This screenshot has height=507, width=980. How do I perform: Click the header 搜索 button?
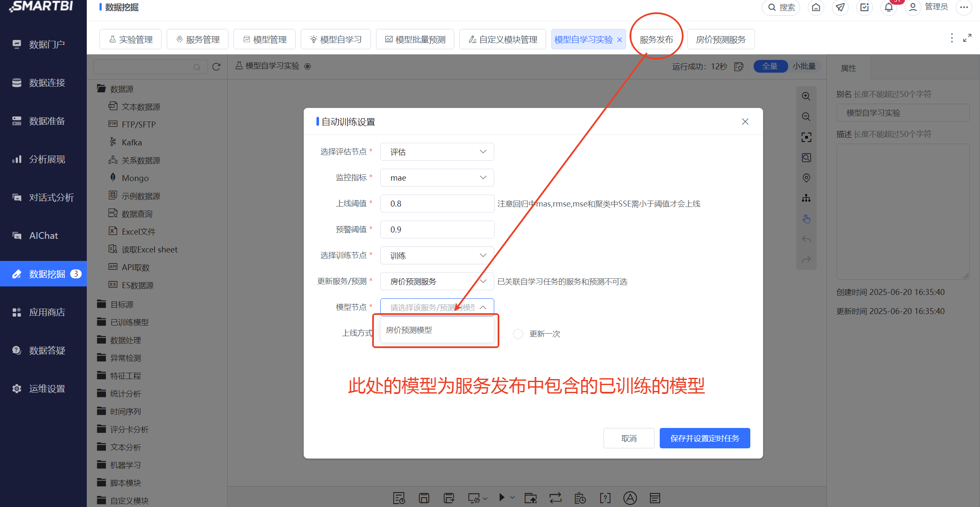(781, 7)
